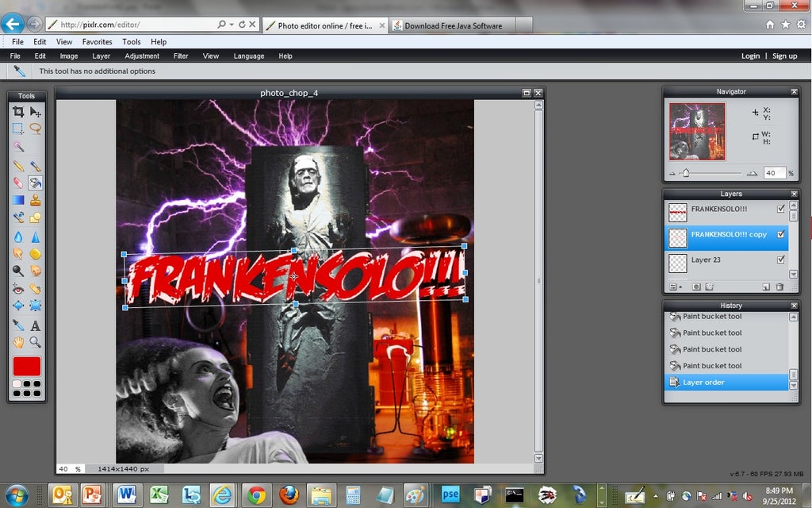Screen dimensions: 812x508
Task: Select the Eraser tool
Action: (18, 183)
